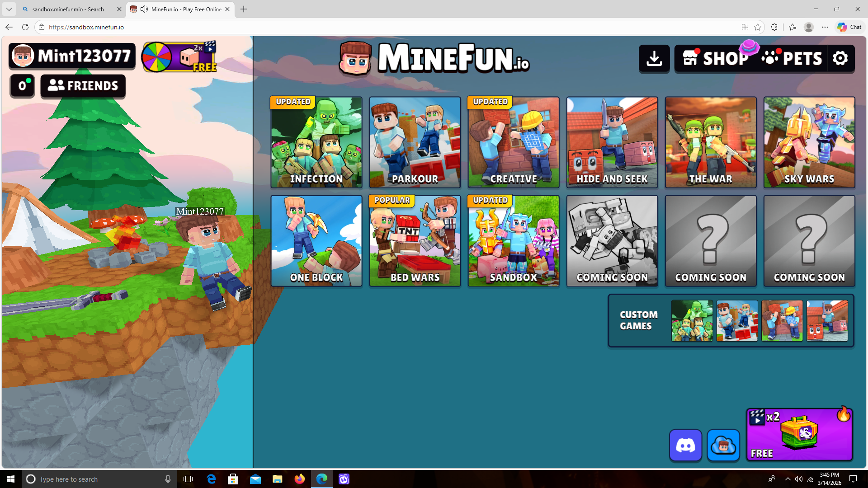Open the Discord link button
This screenshot has width=868, height=488.
click(x=685, y=446)
